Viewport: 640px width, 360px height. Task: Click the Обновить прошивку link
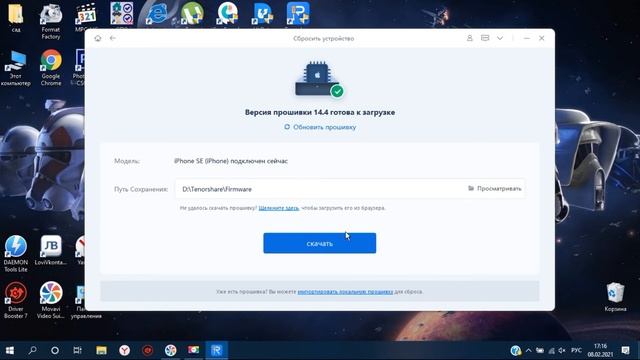point(324,127)
